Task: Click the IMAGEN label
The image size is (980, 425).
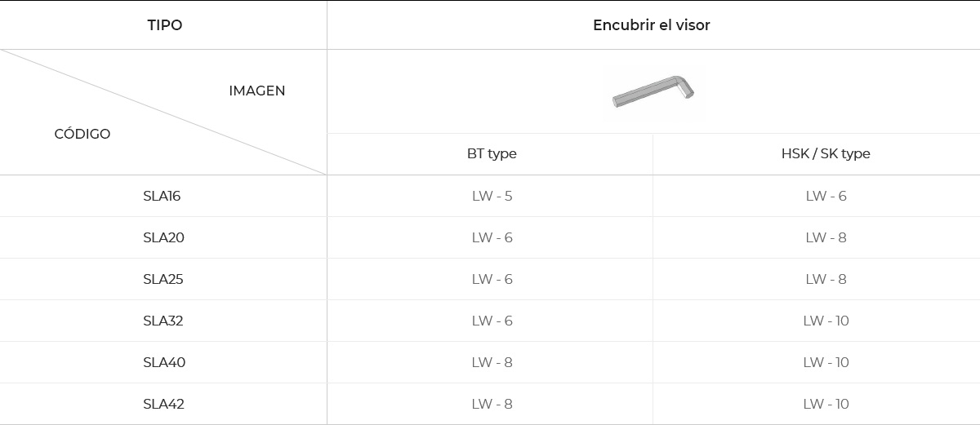Action: click(256, 91)
